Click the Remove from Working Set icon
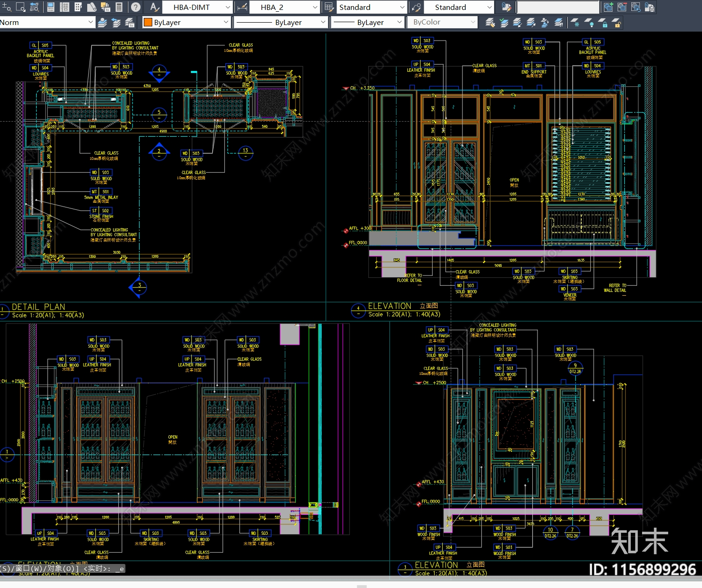 click(x=622, y=7)
